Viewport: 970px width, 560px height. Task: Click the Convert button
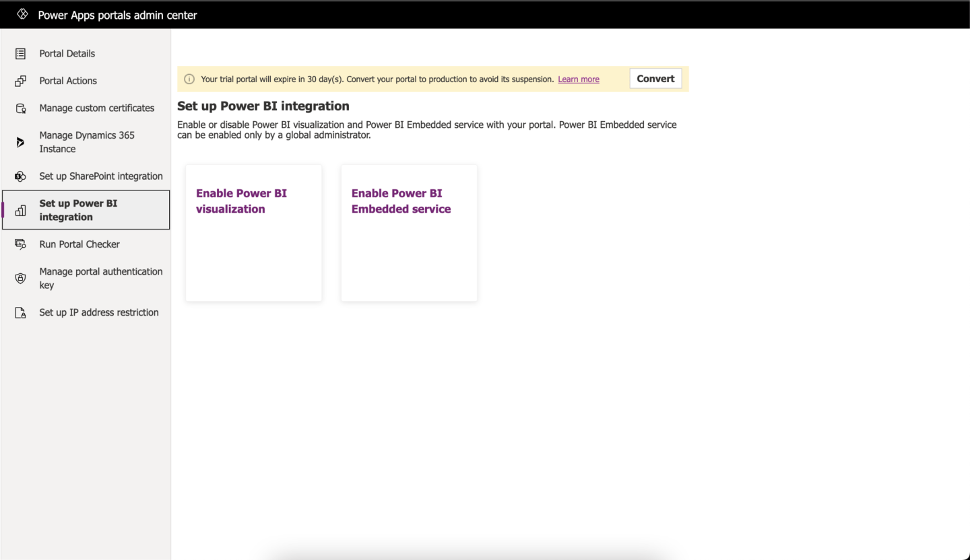pos(655,78)
